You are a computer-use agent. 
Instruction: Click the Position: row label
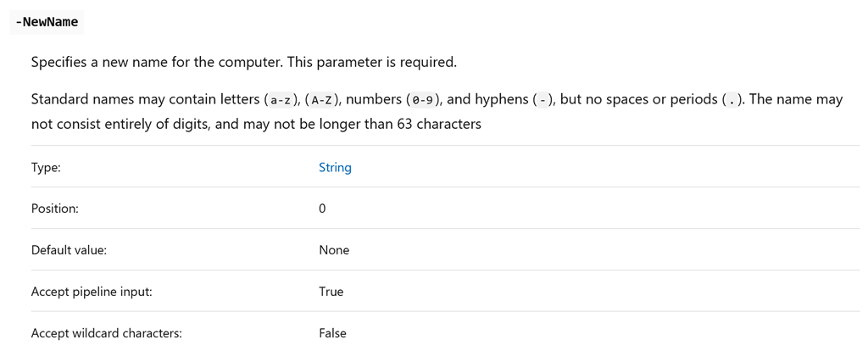point(54,209)
